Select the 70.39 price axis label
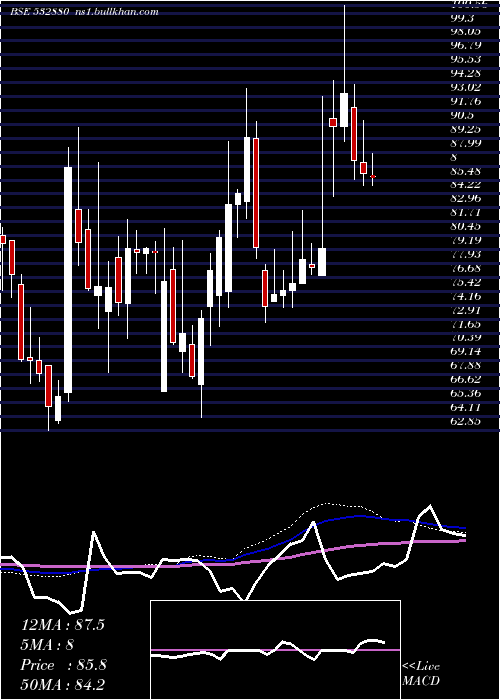The width and height of the screenshot is (500, 700). [466, 337]
